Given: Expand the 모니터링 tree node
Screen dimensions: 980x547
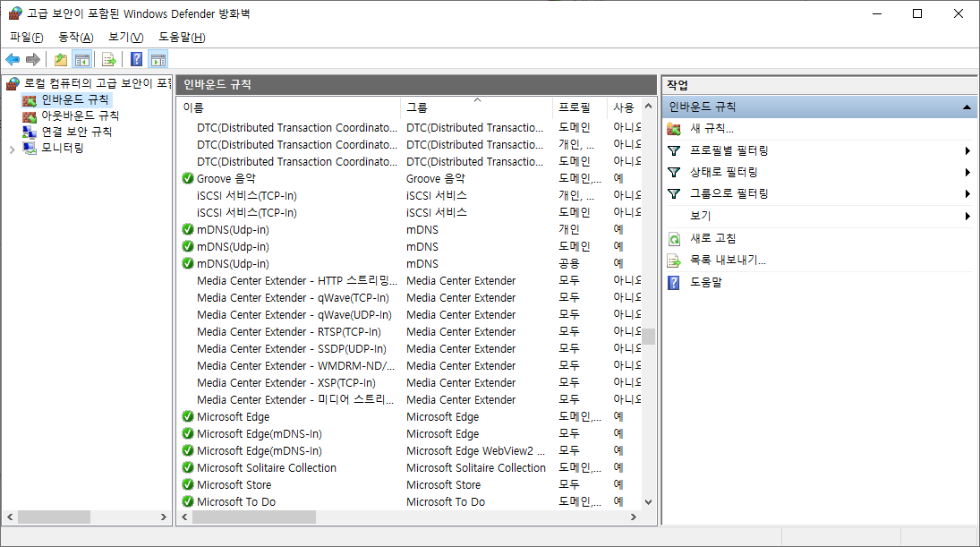Looking at the screenshot, I should click(12, 150).
